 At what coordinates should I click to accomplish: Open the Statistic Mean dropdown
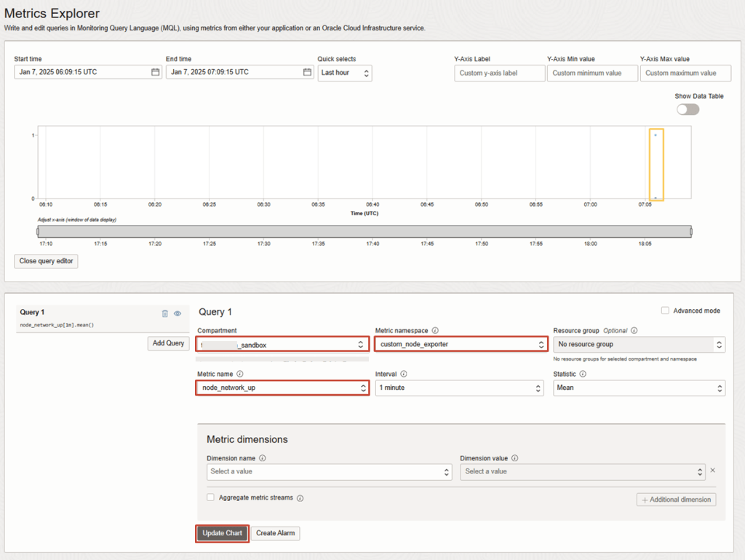pyautogui.click(x=639, y=388)
